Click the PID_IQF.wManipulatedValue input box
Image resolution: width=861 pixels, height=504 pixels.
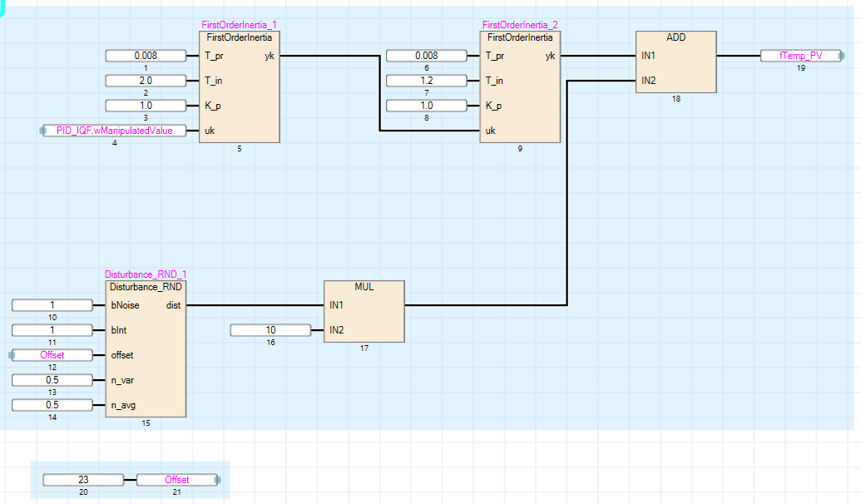(x=115, y=131)
